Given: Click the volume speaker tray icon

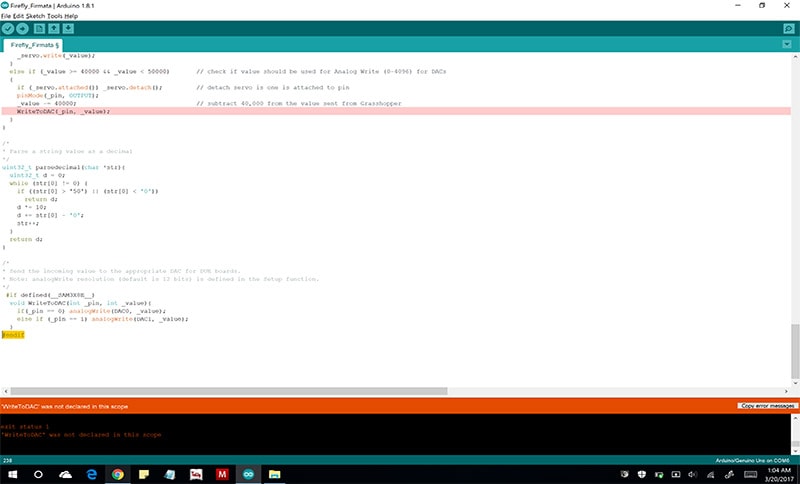Looking at the screenshot, I should [692, 474].
